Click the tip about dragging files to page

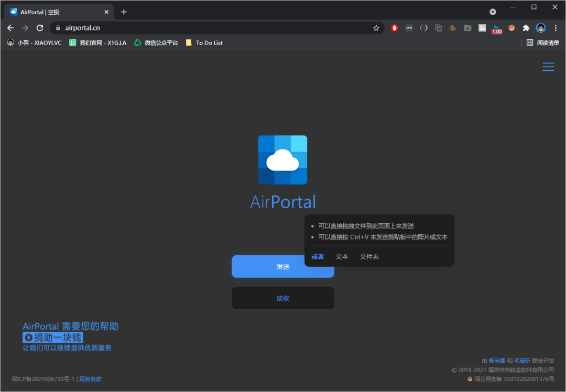point(366,226)
